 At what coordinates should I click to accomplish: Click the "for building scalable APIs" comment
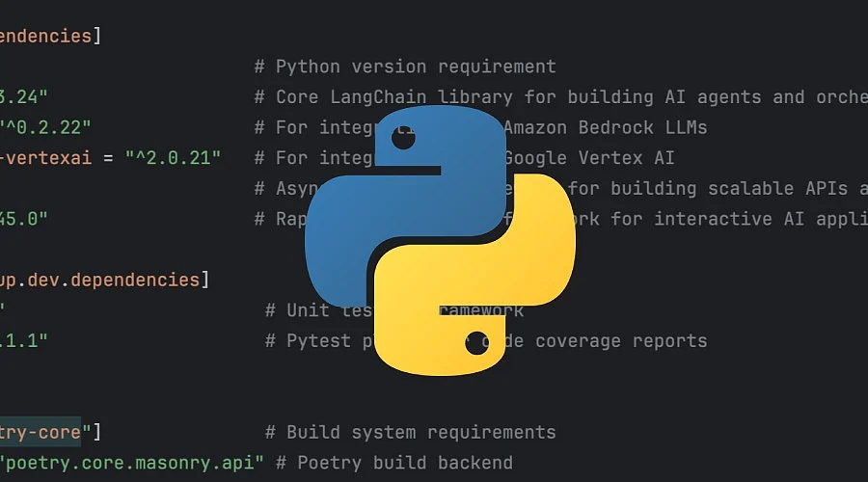(708, 189)
